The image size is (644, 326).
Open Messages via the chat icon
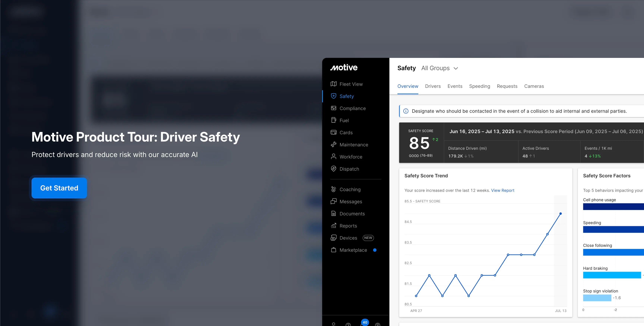333,201
